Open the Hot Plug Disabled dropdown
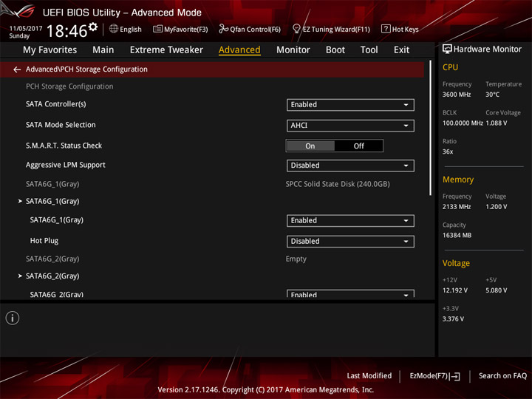This screenshot has height=399, width=532. 350,241
